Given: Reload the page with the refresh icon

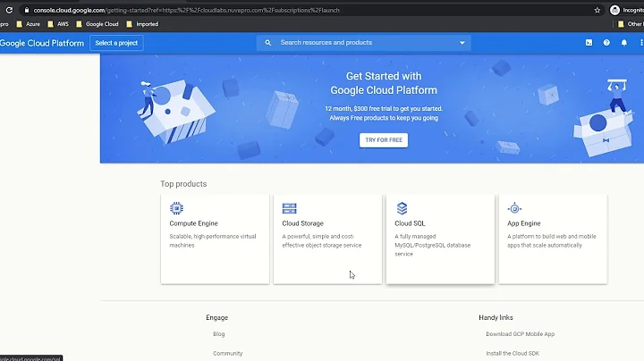Looking at the screenshot, I should [x=9, y=10].
